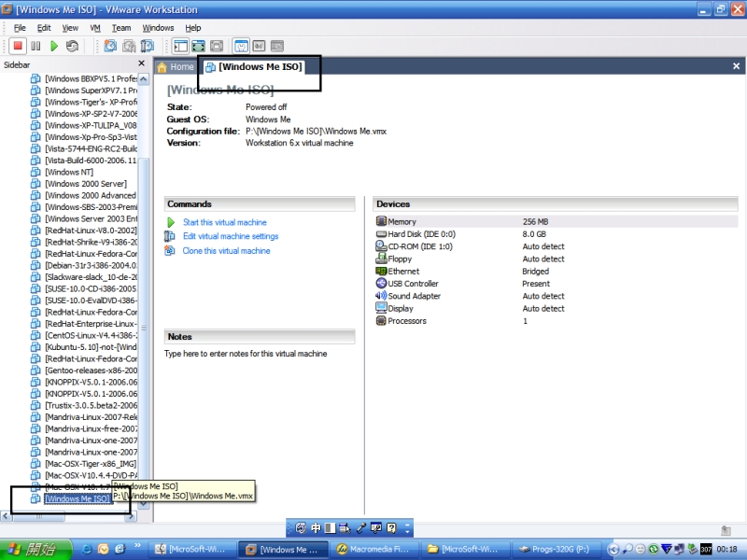
Task: Select [Windows 2000 Server] in the sidebar
Action: coord(86,184)
